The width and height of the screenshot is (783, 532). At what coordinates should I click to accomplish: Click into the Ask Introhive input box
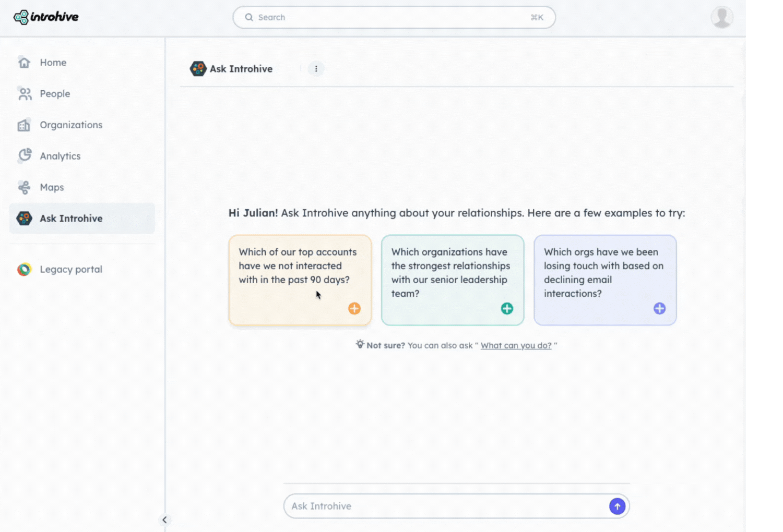[x=456, y=506]
